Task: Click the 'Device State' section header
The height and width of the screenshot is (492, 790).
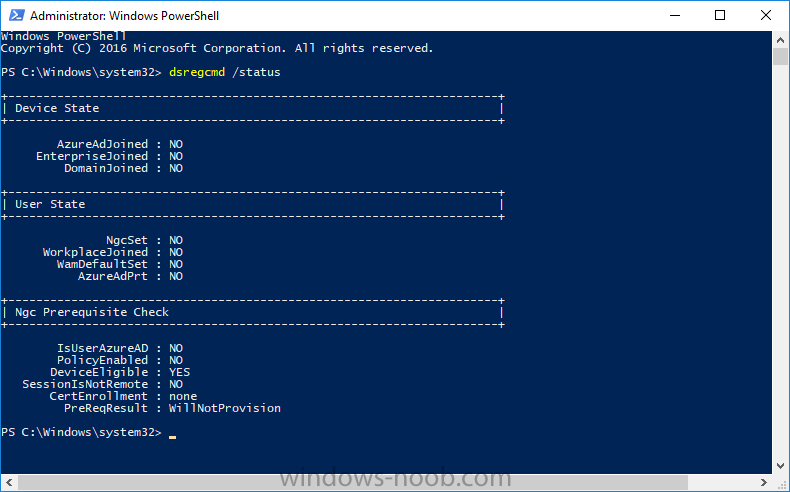Action: [x=57, y=108]
